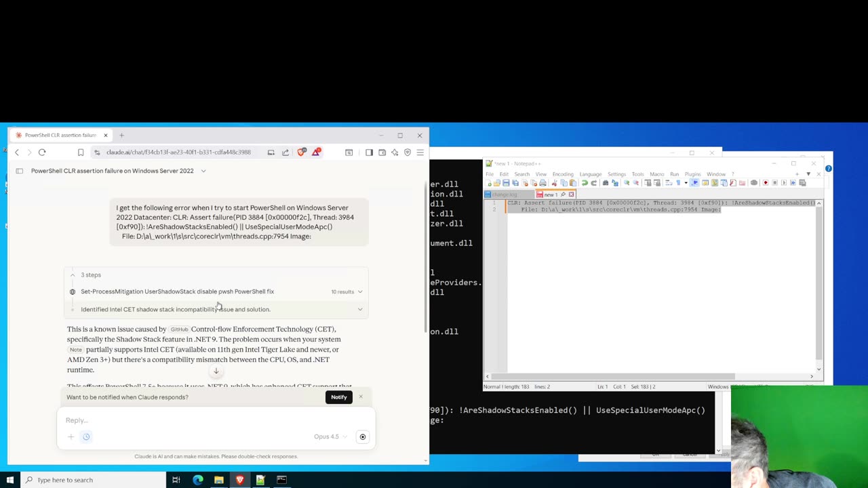Open Leo AI sparkle icon in Brave toolbar
This screenshot has height=488, width=868.
395,152
